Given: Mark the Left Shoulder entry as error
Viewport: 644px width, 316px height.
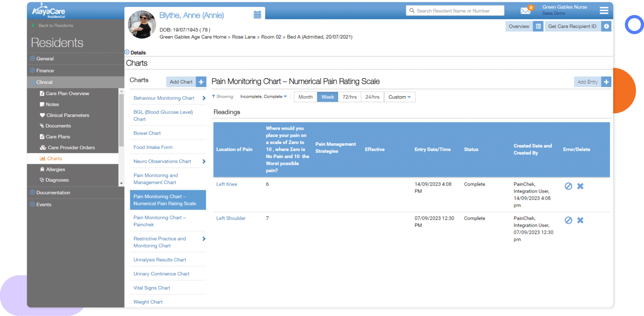Looking at the screenshot, I should pos(568,220).
